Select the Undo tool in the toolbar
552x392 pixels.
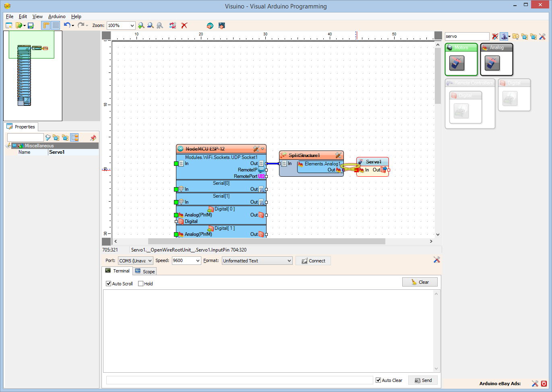coord(66,25)
